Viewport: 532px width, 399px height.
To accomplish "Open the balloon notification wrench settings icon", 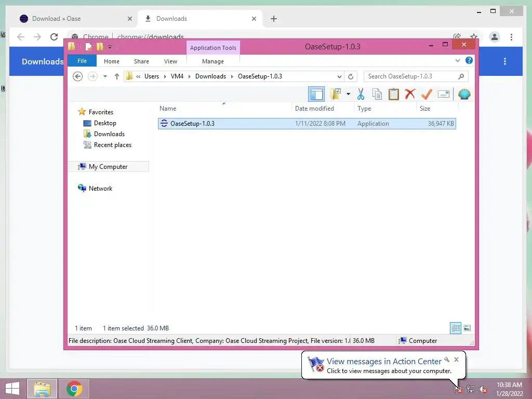I will pyautogui.click(x=447, y=360).
